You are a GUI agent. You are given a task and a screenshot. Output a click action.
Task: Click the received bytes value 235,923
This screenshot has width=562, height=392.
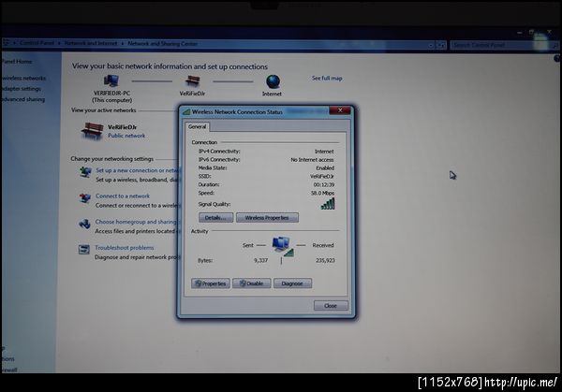click(325, 260)
